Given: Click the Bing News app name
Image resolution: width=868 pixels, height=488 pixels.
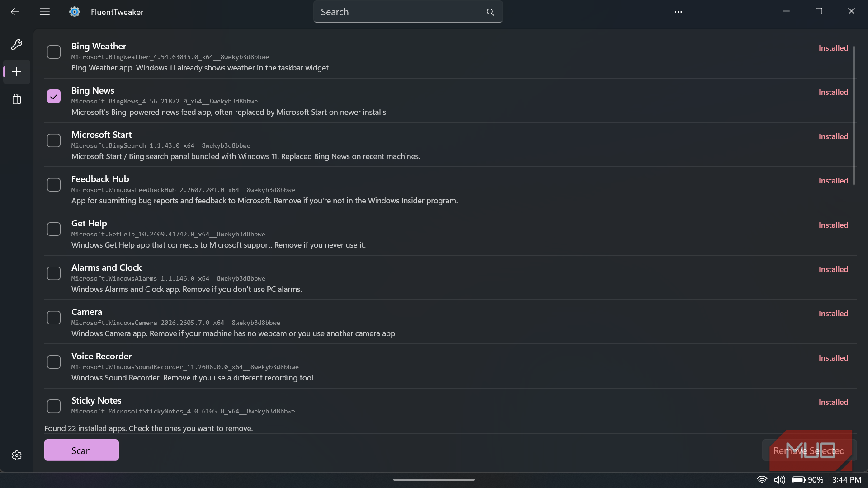Looking at the screenshot, I should [x=93, y=90].
